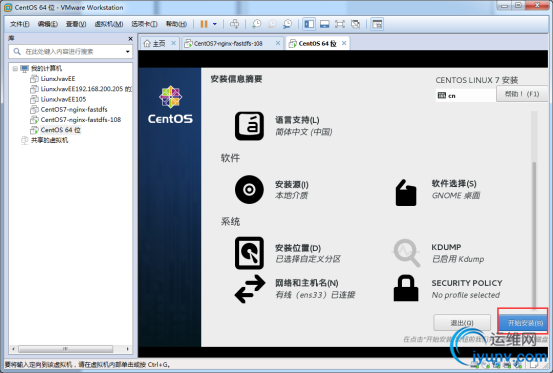The height and width of the screenshot is (373, 553).
Task: Toggle the thumbnail bar view icon
Action: (x=324, y=24)
